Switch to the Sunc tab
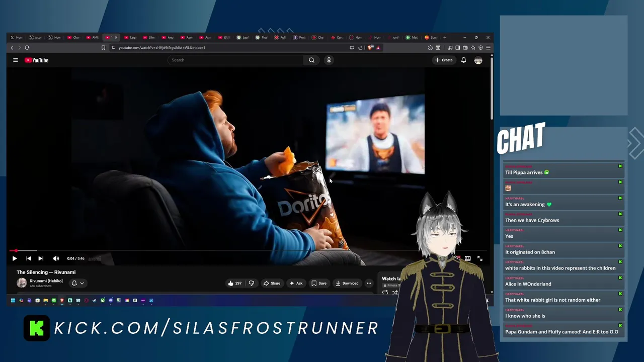Viewport: 644px width, 362px height. tap(431, 37)
